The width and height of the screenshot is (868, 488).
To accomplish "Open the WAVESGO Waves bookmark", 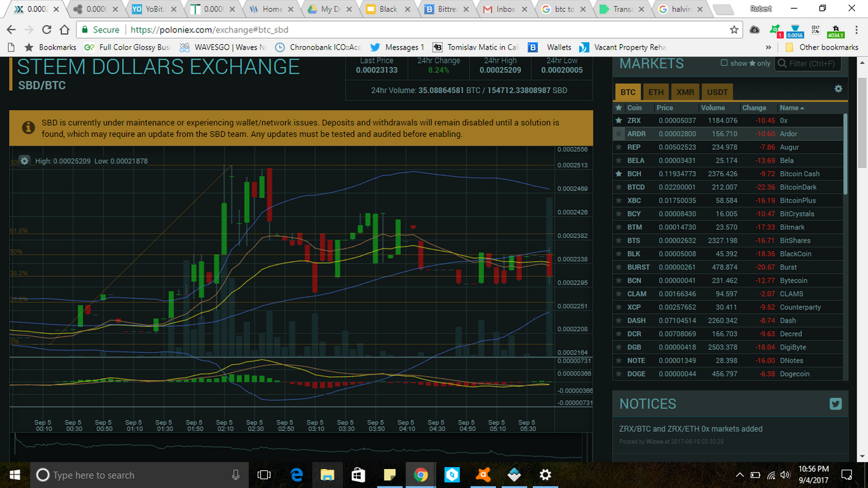I will (x=223, y=47).
